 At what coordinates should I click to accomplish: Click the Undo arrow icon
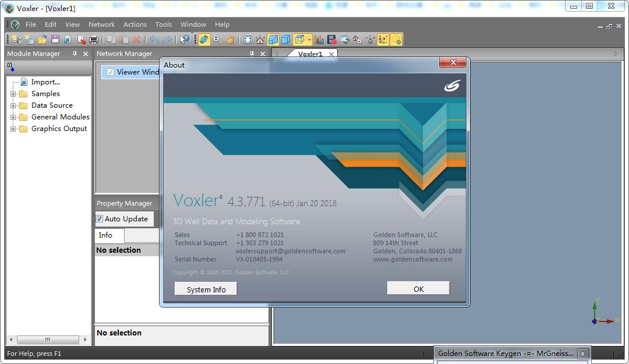tap(154, 40)
